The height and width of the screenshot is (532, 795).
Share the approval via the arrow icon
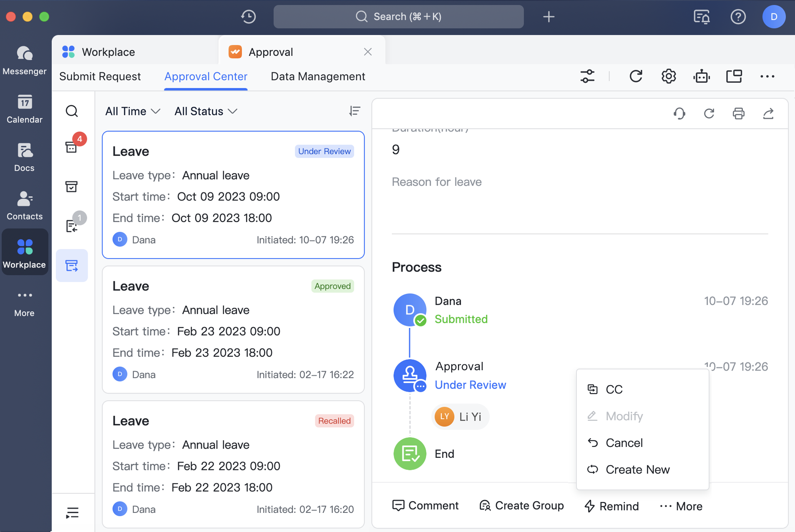pos(768,113)
